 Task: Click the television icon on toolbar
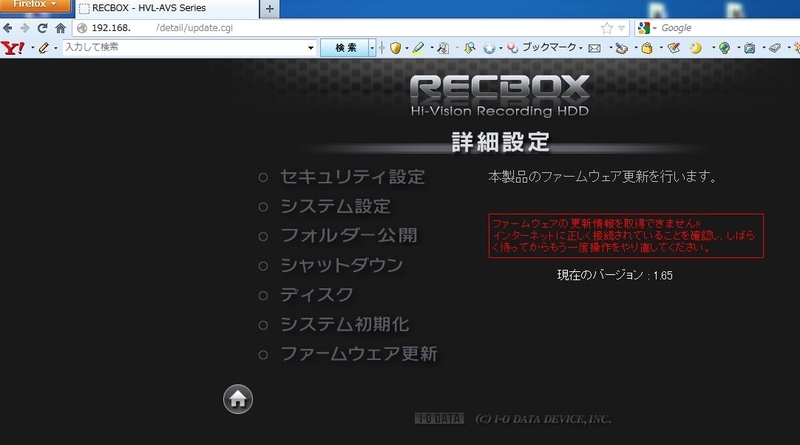point(749,48)
